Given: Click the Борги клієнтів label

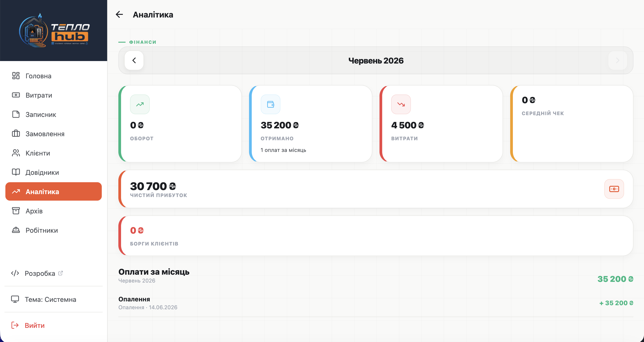Looking at the screenshot, I should pyautogui.click(x=154, y=244).
